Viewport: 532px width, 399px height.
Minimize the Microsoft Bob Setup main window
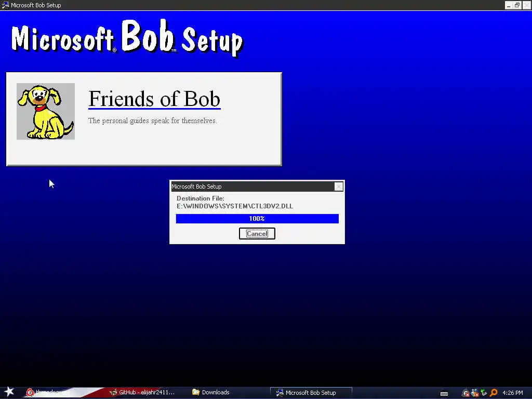509,5
